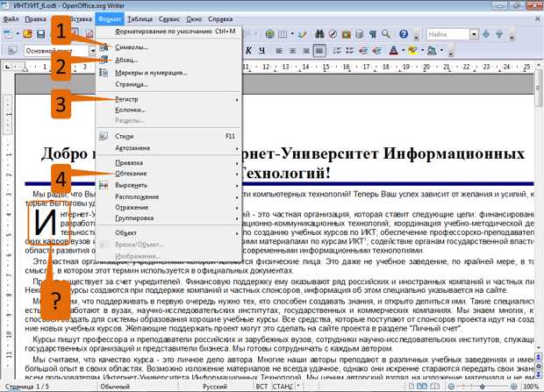Viewport: 544px width, 392px height.
Task: Expand the Привязка submenu
Action: click(x=168, y=163)
